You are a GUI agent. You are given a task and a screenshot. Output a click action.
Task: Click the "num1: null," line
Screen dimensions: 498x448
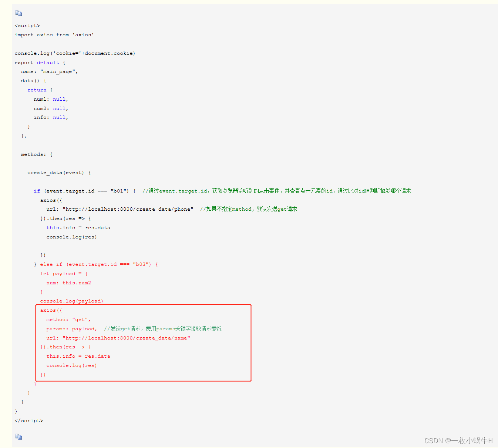[51, 99]
